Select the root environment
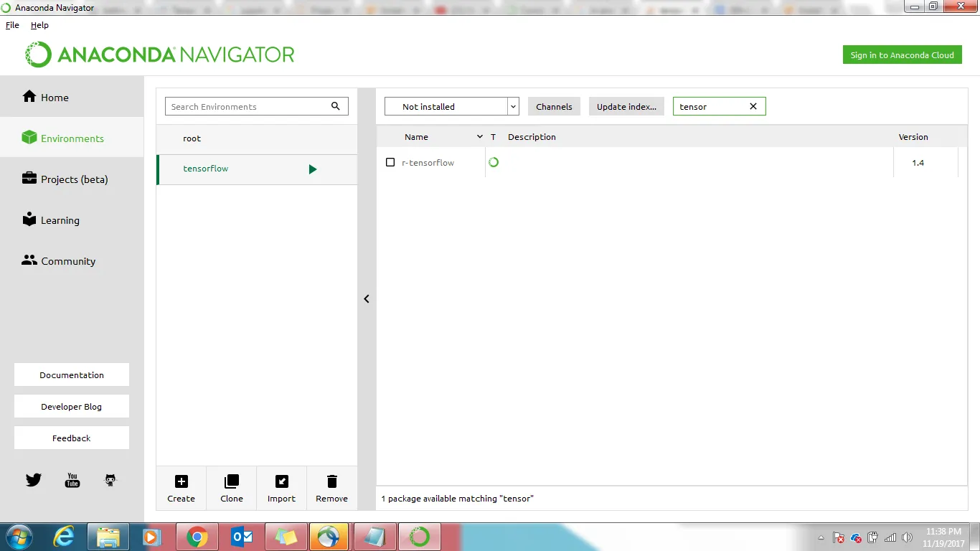 click(x=257, y=138)
